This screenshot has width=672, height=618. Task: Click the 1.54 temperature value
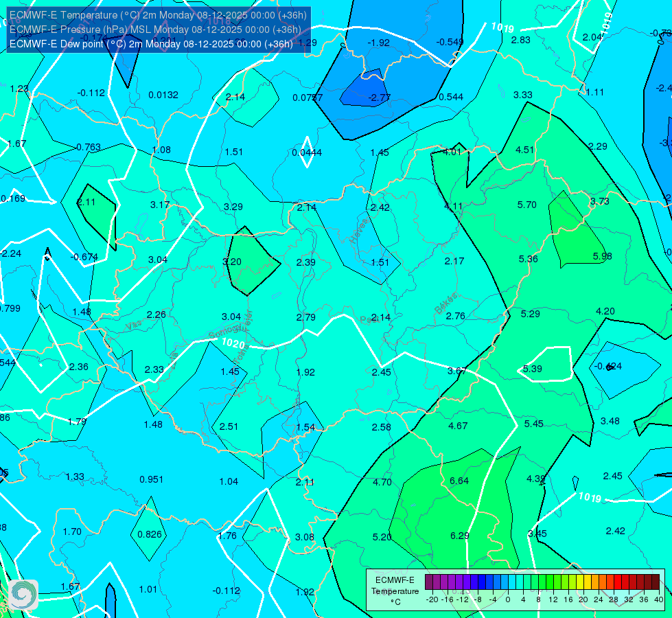[x=305, y=427]
